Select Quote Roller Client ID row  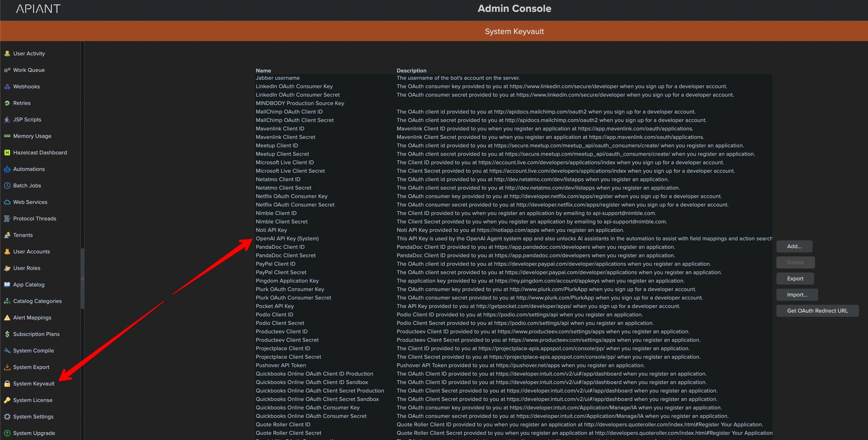tap(514, 425)
